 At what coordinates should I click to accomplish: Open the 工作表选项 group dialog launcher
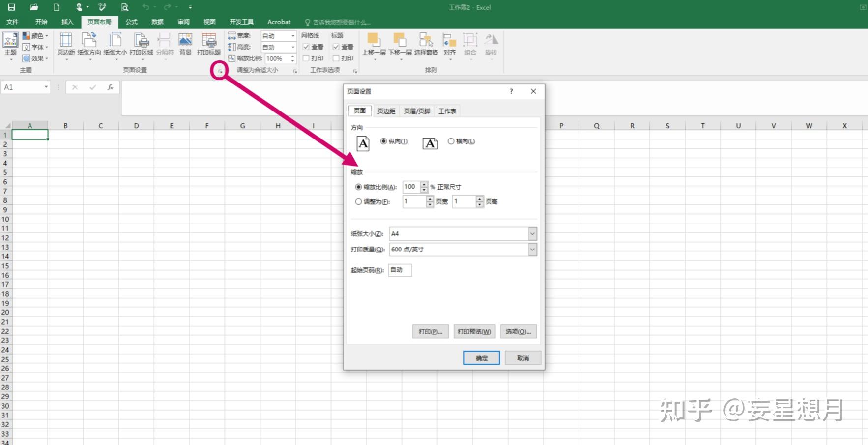click(355, 72)
